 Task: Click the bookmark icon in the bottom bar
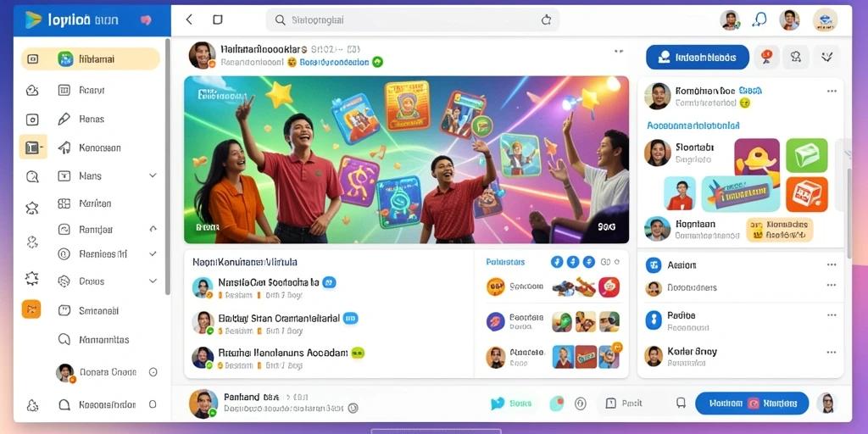(681, 403)
